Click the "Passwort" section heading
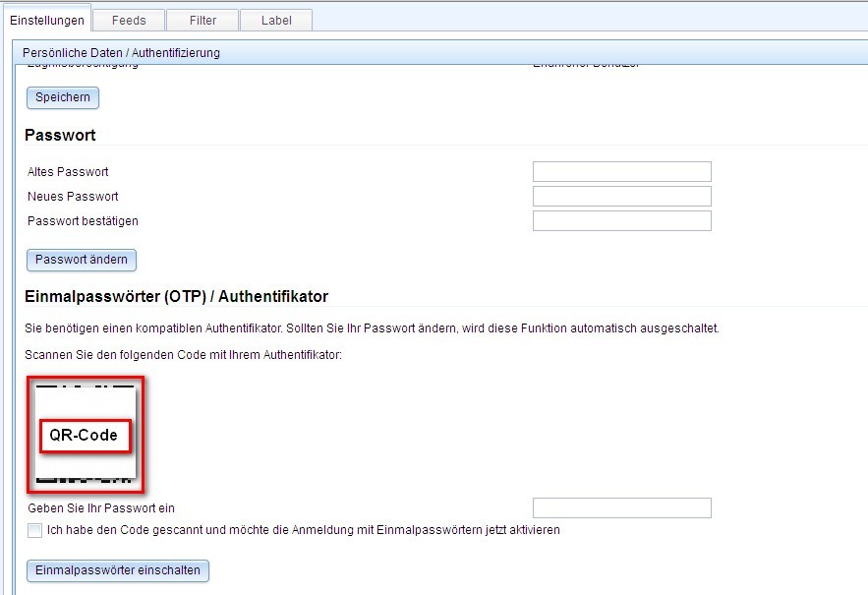The image size is (868, 595). [x=59, y=135]
